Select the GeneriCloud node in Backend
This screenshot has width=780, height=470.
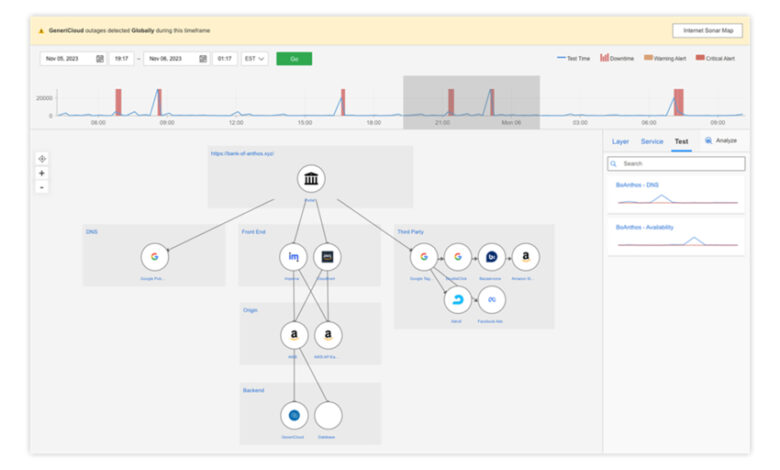pyautogui.click(x=294, y=415)
